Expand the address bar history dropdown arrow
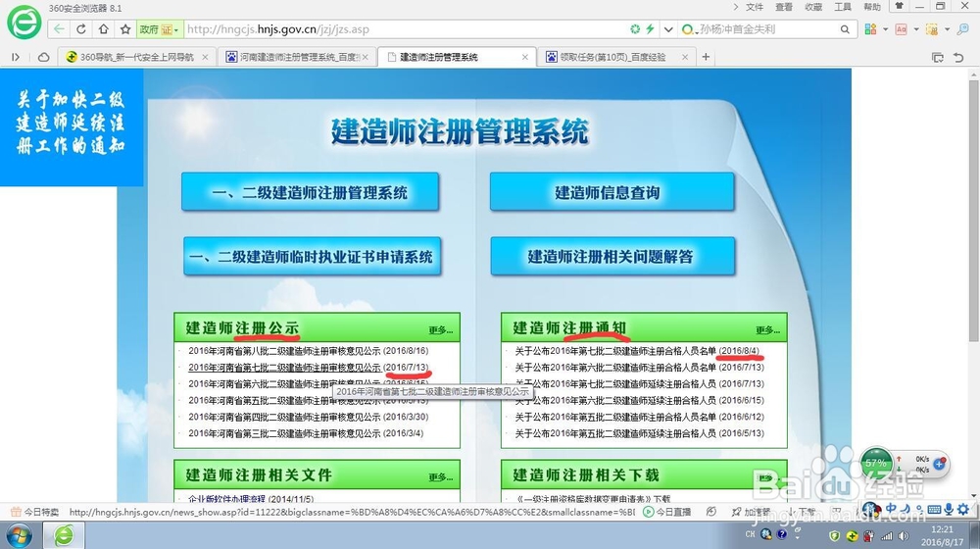Viewport: 980px width, 549px height. coord(668,28)
